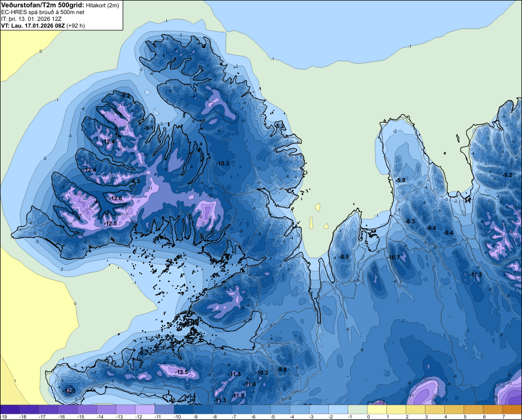The image size is (522, 420).
Task: Click the -5.2 temperature value on the map
Action: [x=280, y=126]
